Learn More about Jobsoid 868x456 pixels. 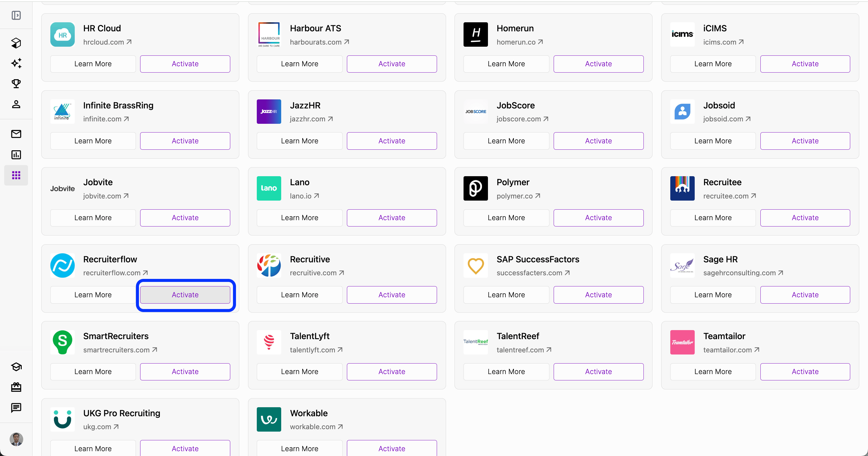(713, 141)
